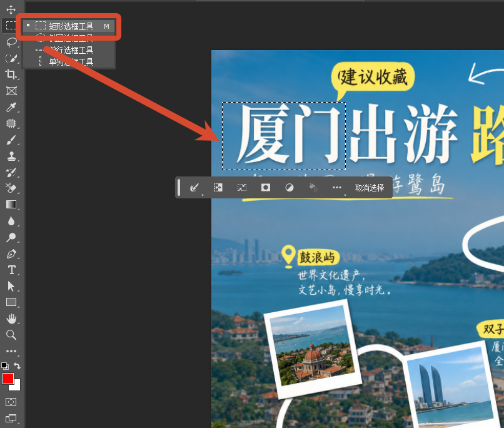Toggle Quick Mask mode
Viewport: 504px width, 428px height.
pos(11,402)
